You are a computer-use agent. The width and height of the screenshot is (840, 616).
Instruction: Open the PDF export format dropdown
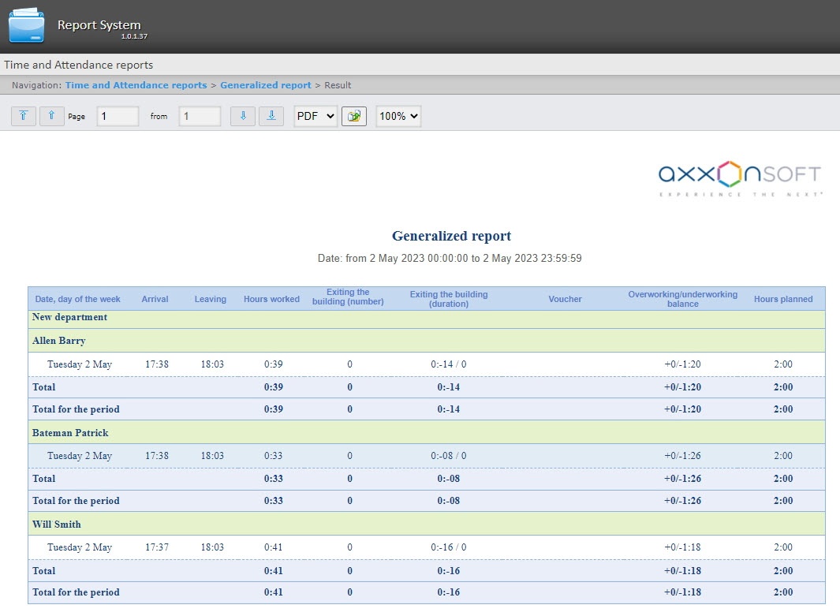coord(315,116)
